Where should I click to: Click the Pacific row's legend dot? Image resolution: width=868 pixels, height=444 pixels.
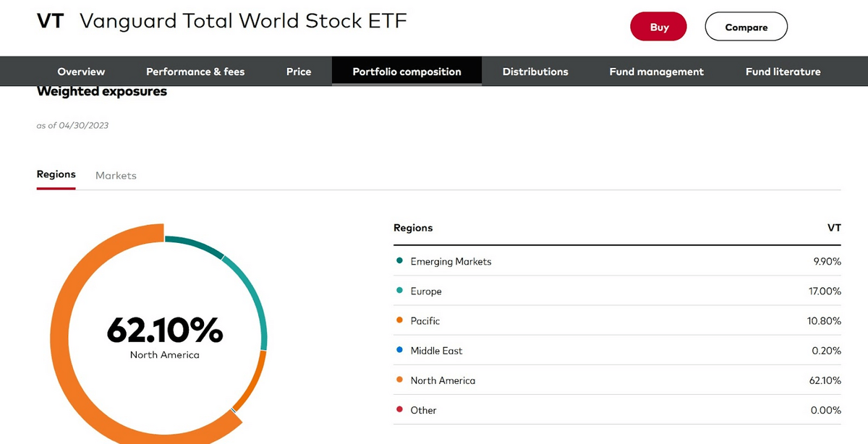(399, 320)
